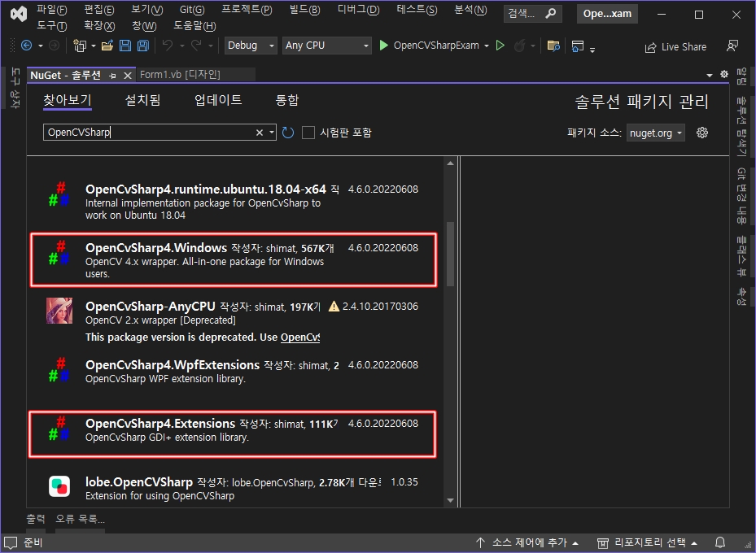Click the new project icon in toolbar
Screen dimensions: 756x553
80,46
